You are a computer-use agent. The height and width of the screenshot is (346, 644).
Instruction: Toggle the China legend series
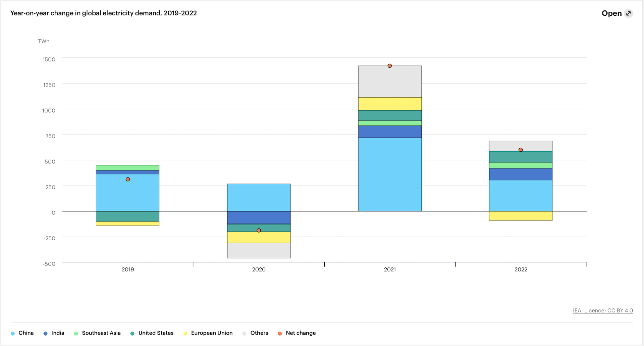coord(22,333)
